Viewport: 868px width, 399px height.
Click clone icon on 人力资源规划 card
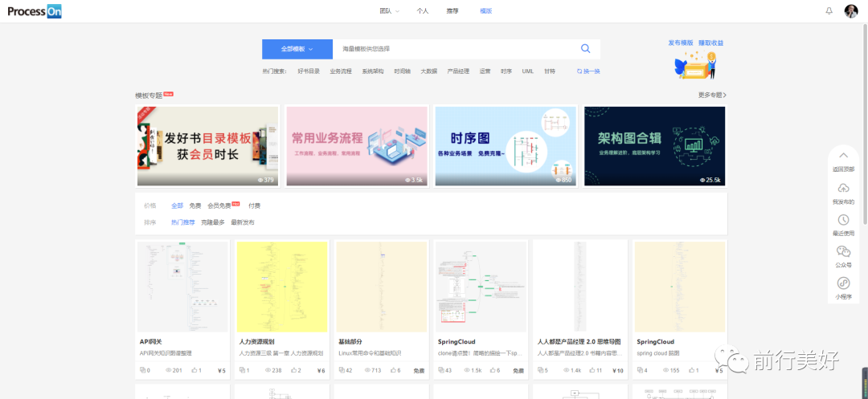pos(242,370)
